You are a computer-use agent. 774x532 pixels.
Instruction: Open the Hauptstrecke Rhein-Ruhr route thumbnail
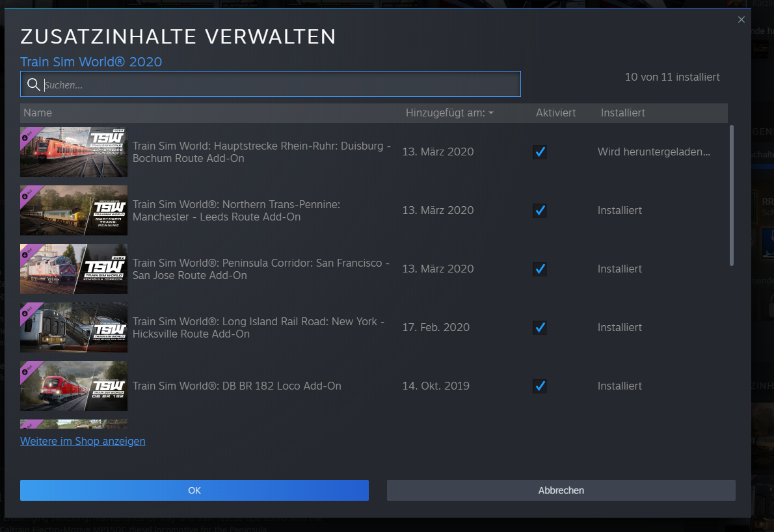point(73,152)
